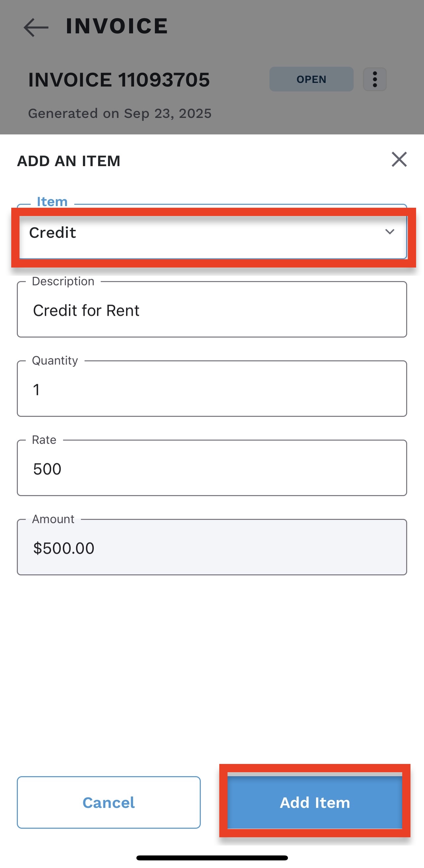Focus the Quantity input field

tap(212, 389)
